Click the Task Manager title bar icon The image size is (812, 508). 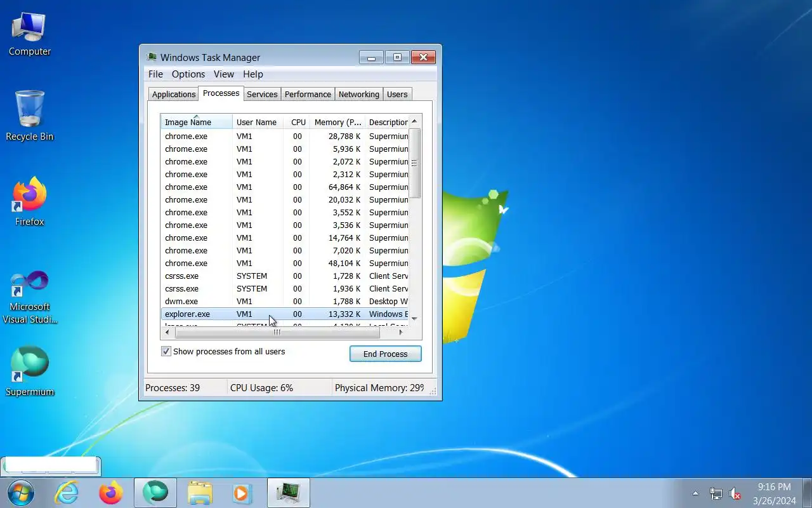(152, 57)
